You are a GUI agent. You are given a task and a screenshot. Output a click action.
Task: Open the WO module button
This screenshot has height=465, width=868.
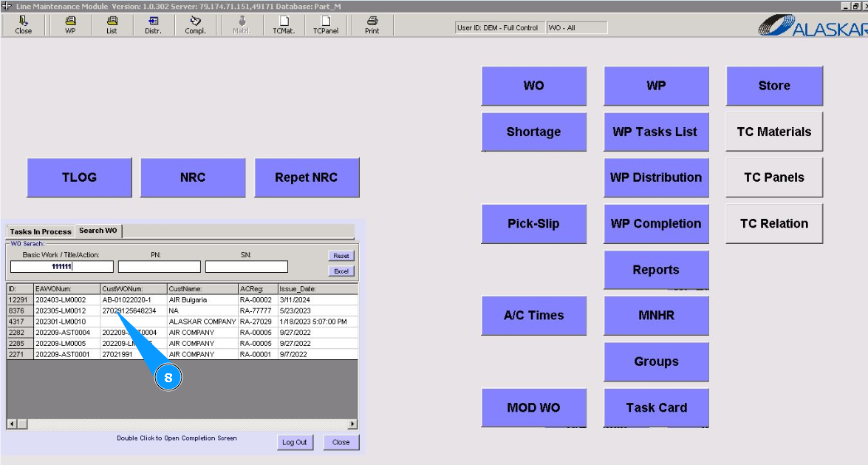click(x=533, y=86)
